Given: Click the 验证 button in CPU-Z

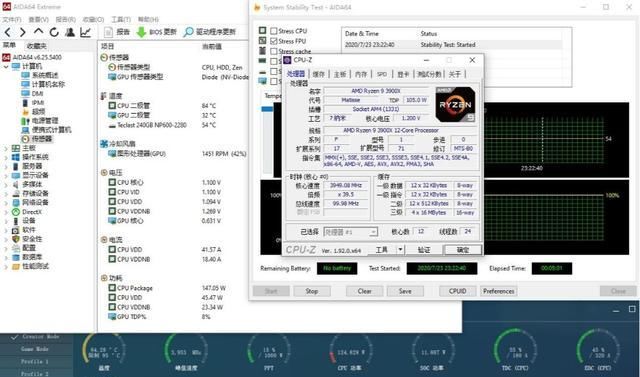Looking at the screenshot, I should 423,250.
